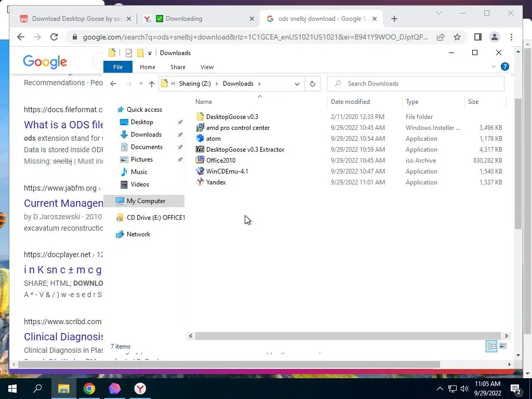Open What is a ODS file result

(x=63, y=125)
